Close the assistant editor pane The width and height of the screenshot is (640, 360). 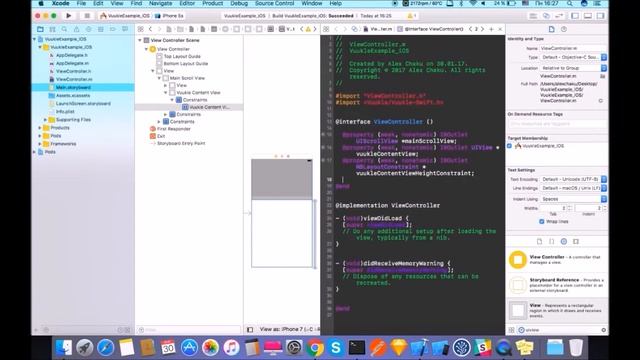pos(500,29)
